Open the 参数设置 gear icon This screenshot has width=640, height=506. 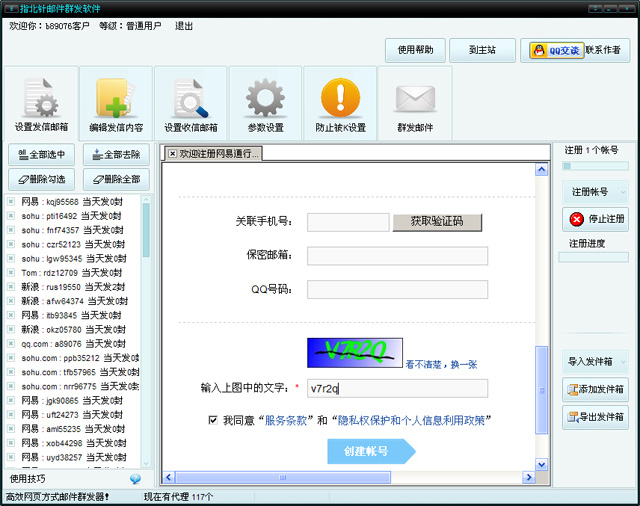pos(265,98)
